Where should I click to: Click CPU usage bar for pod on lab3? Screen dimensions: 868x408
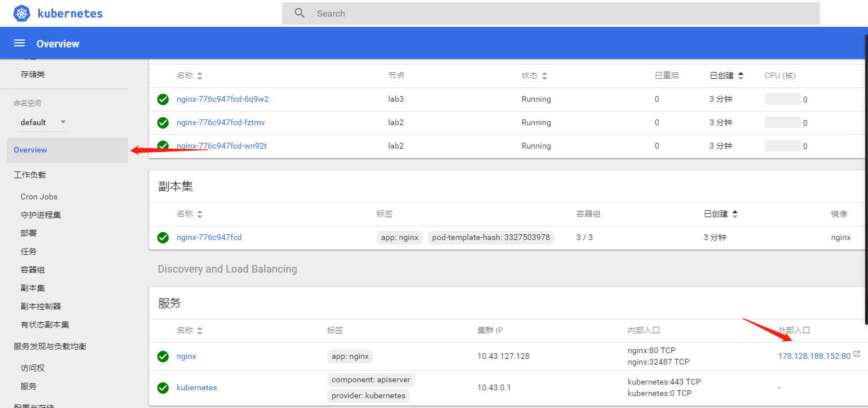(782, 99)
